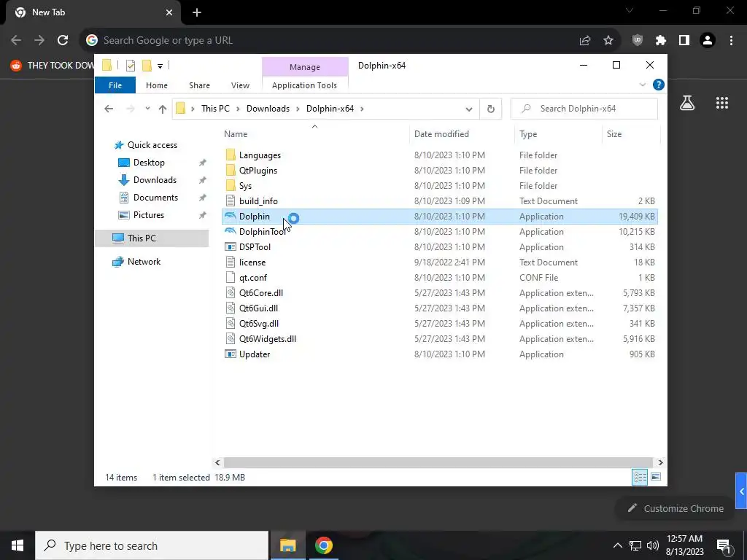Open Chrome three-dot menu
Screen dimensions: 747x560
pos(731,41)
